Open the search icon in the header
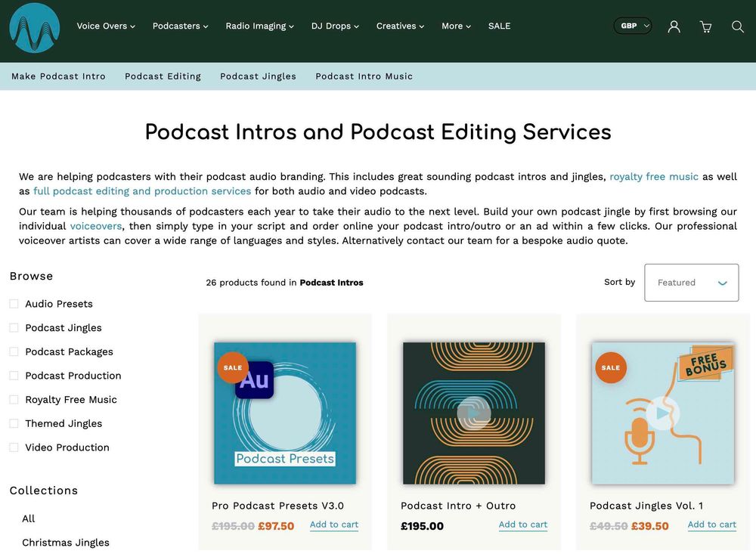The height and width of the screenshot is (554, 756). click(x=737, y=26)
